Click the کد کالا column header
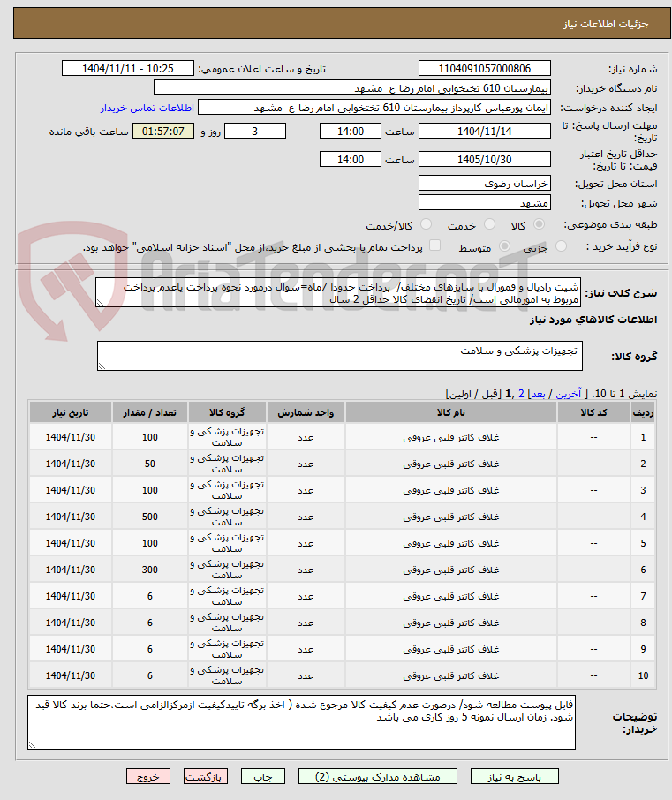 click(x=594, y=412)
